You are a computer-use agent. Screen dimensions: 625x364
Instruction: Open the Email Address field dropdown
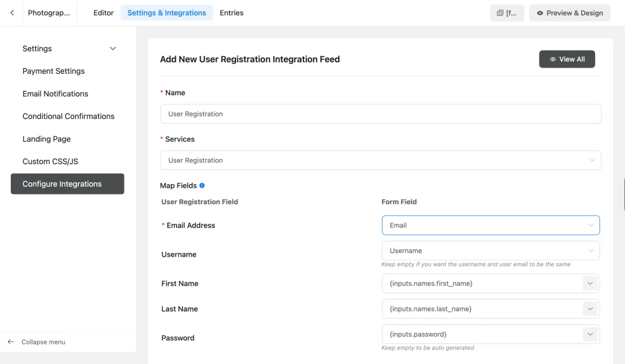pos(491,226)
